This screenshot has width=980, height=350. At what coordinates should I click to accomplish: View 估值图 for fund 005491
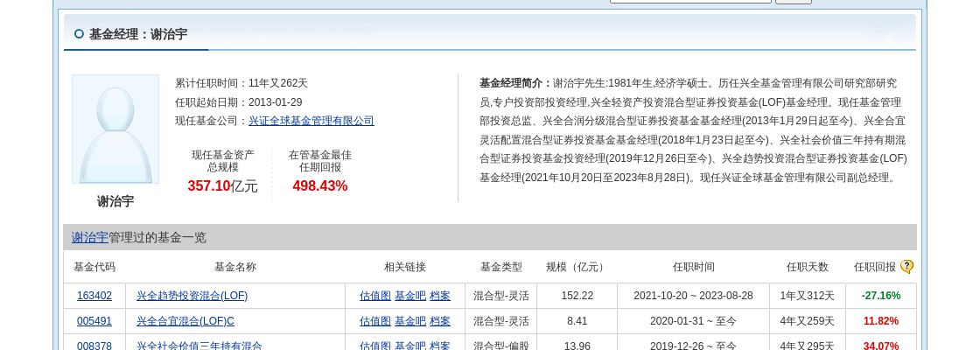(x=375, y=321)
